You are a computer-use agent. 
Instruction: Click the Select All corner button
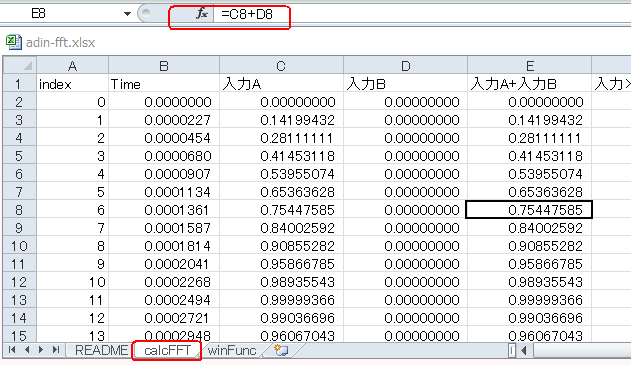(20, 65)
